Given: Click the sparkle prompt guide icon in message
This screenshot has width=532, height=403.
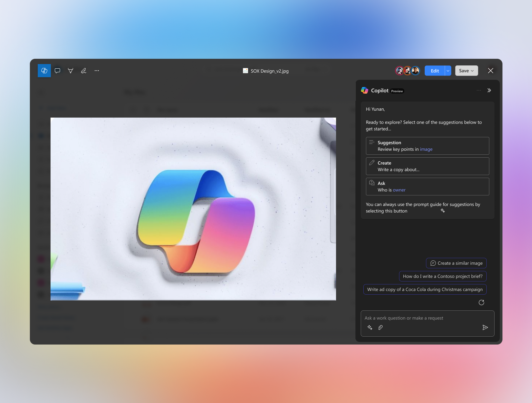Looking at the screenshot, I should (443, 211).
